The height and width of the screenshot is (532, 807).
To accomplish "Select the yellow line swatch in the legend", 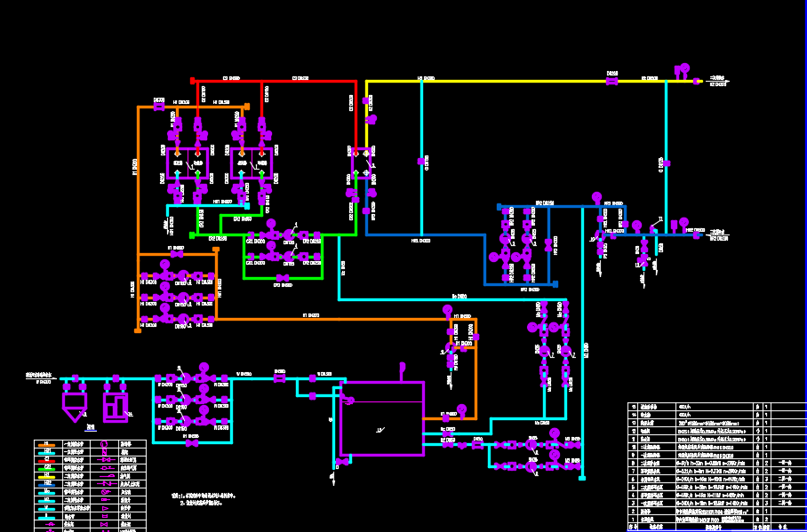I will [47, 476].
